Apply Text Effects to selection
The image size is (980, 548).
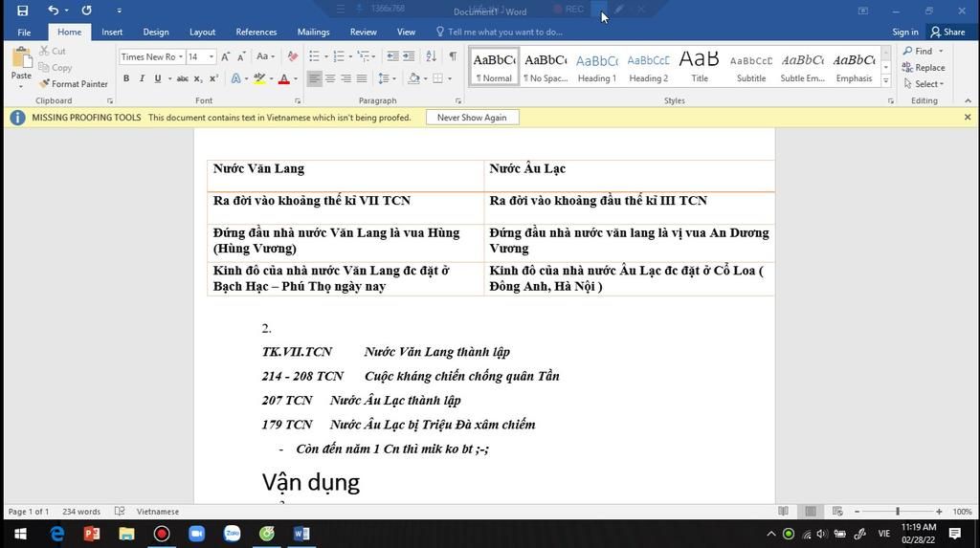[x=235, y=78]
